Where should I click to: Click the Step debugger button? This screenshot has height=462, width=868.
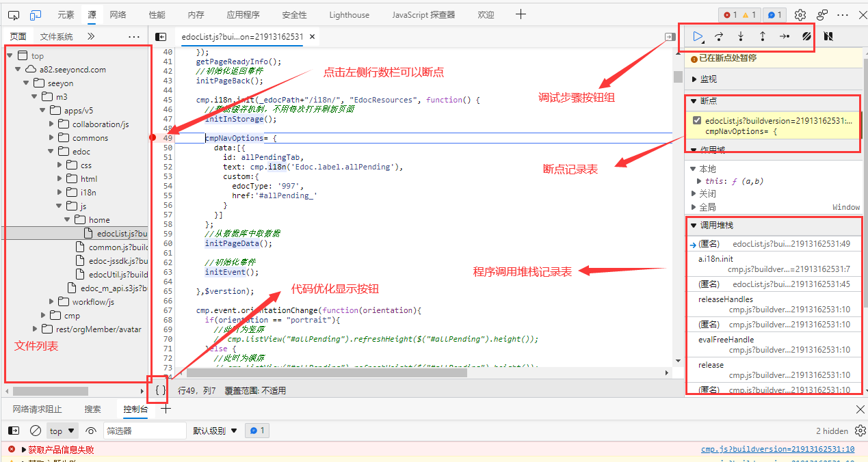785,36
